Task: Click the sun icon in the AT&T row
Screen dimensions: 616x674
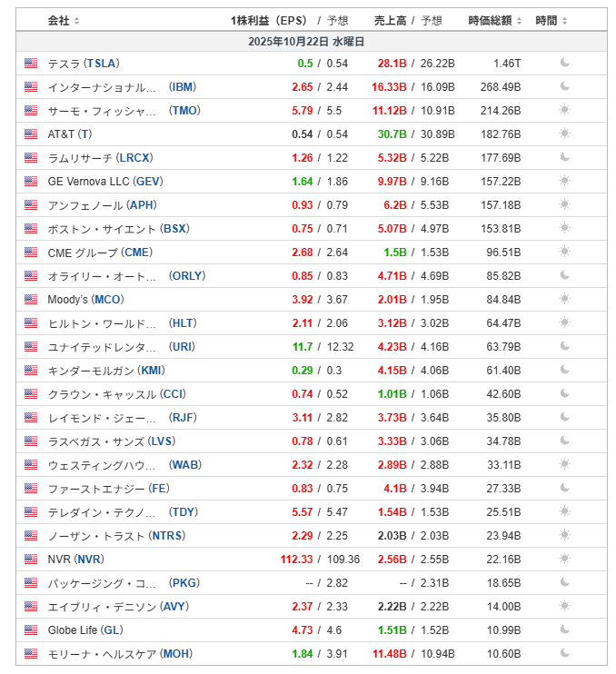Action: (x=564, y=134)
